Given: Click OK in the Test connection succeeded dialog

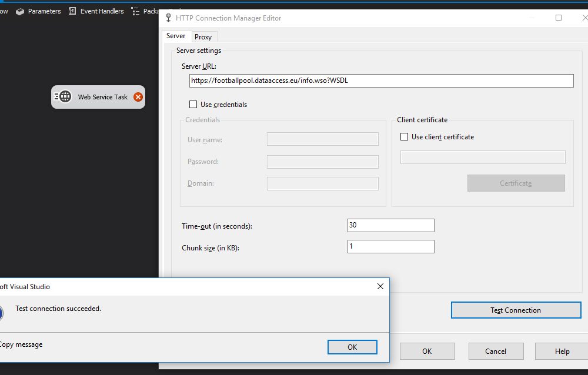Looking at the screenshot, I should point(352,347).
